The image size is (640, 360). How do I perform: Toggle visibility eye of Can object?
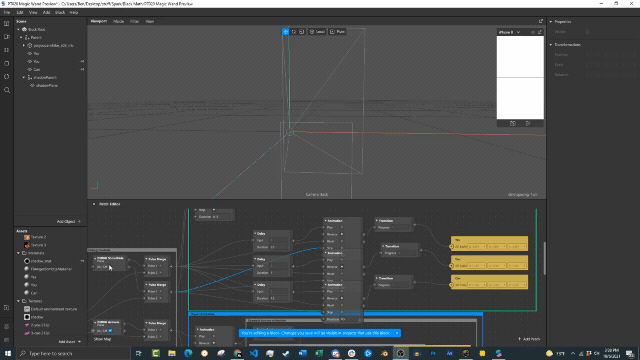(x=30, y=69)
